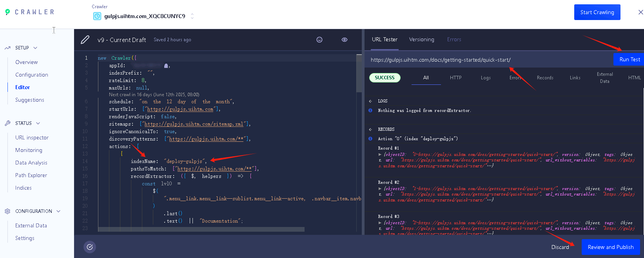The width and height of the screenshot is (644, 258).
Task: Toggle the eye preview icon
Action: (345, 40)
